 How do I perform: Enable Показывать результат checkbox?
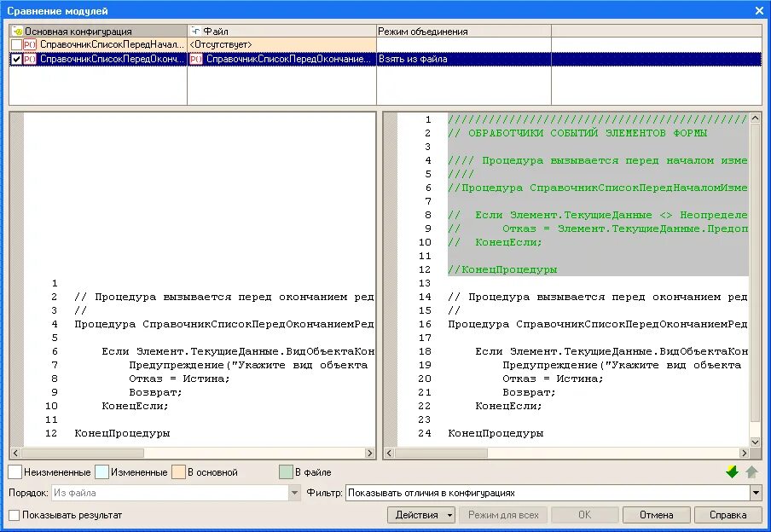[14, 515]
